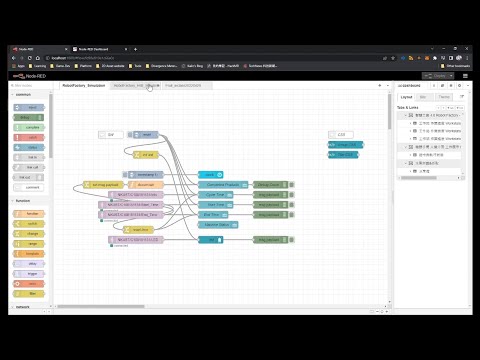The width and height of the screenshot is (480, 360).
Task: Select the catch node in palette
Action: [x=29, y=137]
